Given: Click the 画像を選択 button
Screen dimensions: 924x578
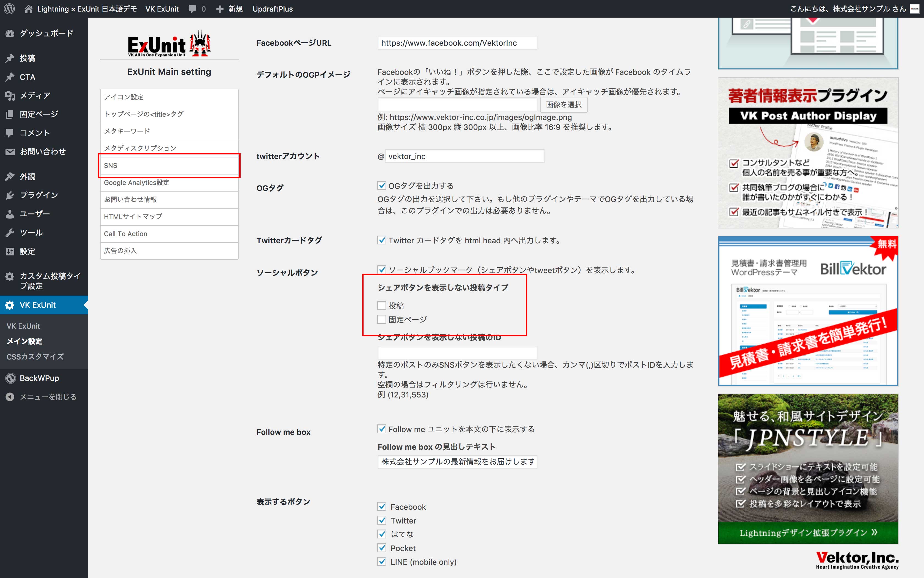Looking at the screenshot, I should 563,104.
